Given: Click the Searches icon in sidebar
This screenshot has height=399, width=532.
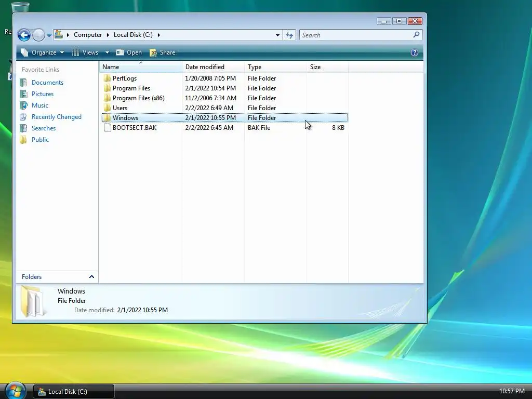Looking at the screenshot, I should pos(23,128).
